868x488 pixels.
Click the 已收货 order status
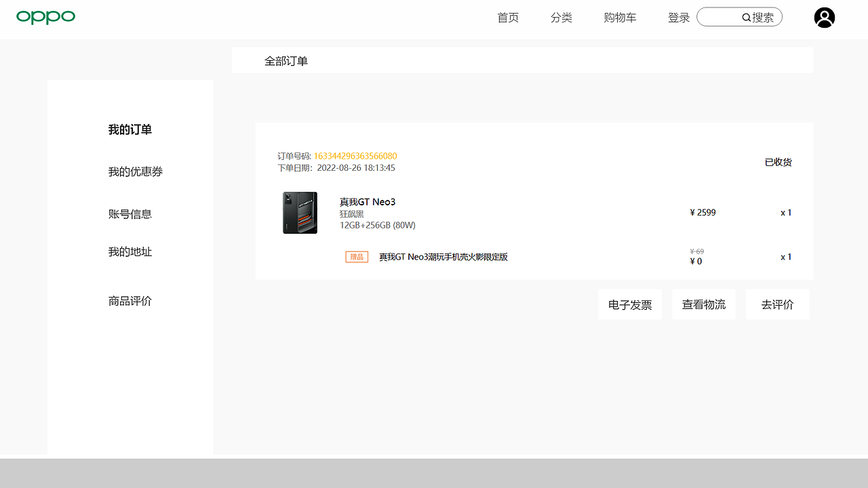click(778, 162)
